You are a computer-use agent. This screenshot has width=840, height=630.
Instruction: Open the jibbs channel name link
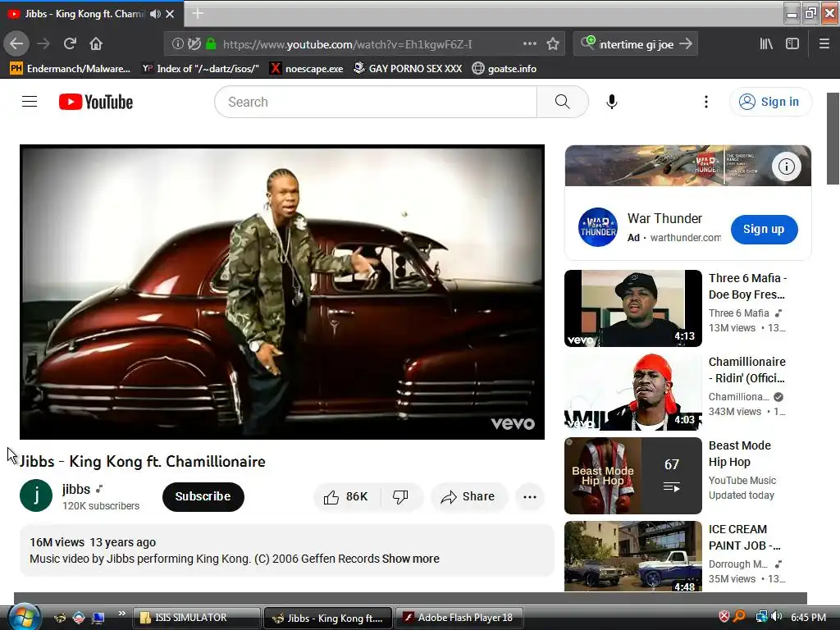(76, 489)
